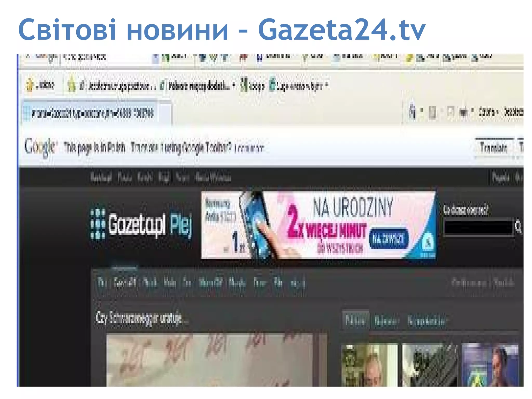Select the Najnowsze tab above thumbnails
Viewport: 532px width, 399px height.
[387, 321]
